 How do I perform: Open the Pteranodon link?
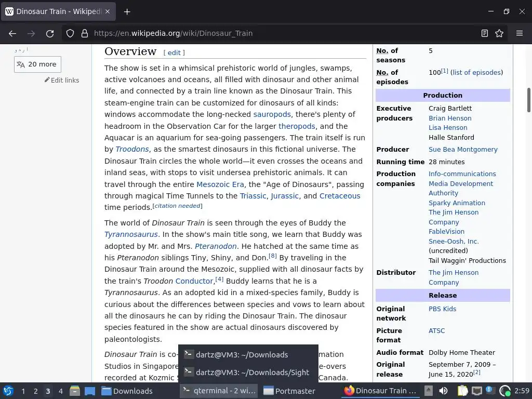(x=216, y=246)
